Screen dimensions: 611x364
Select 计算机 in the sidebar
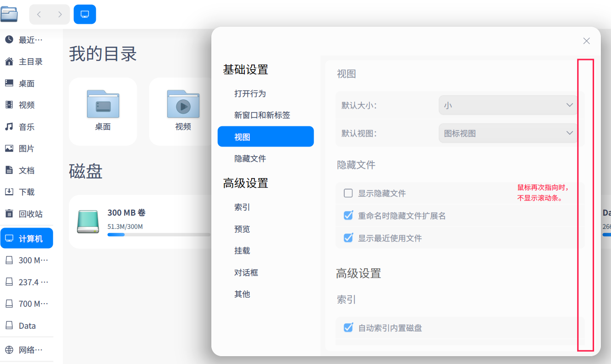[27, 239]
